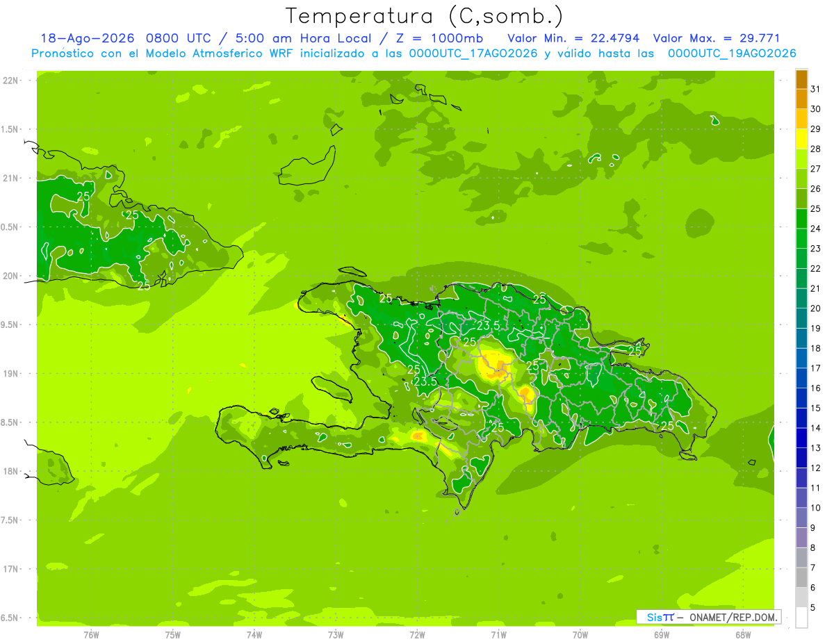Click the "73W" longitude label
This screenshot has width=834, height=644.
[336, 634]
